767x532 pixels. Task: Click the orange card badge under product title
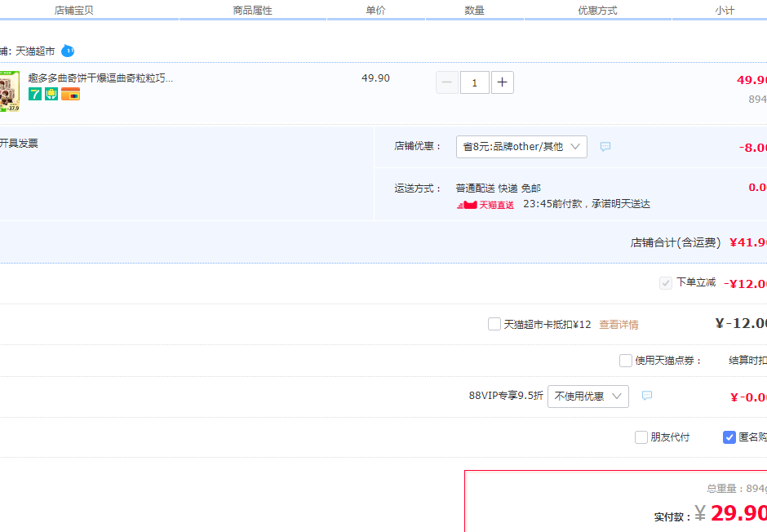click(70, 94)
